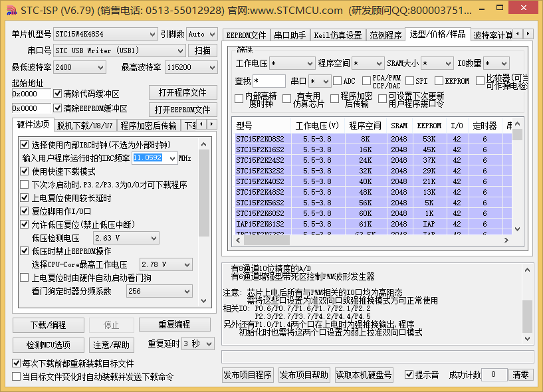Toggle 清除EEPROM缓冲区 checkbox
Viewport: 543px width, 392px height.
(x=57, y=108)
